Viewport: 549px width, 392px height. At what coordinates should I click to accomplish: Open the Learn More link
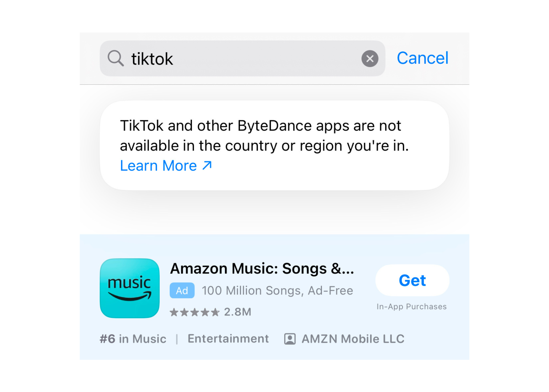(158, 166)
